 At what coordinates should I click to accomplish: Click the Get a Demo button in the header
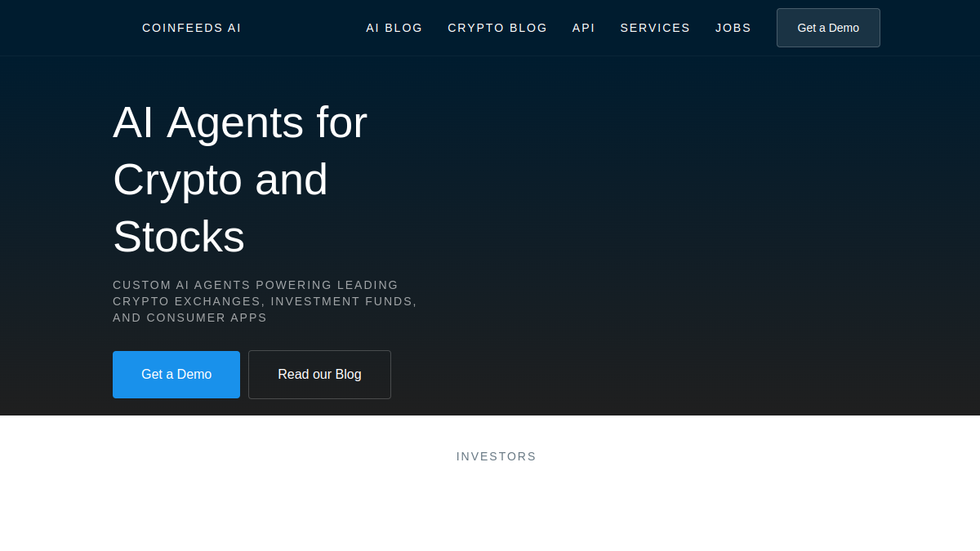pos(828,28)
